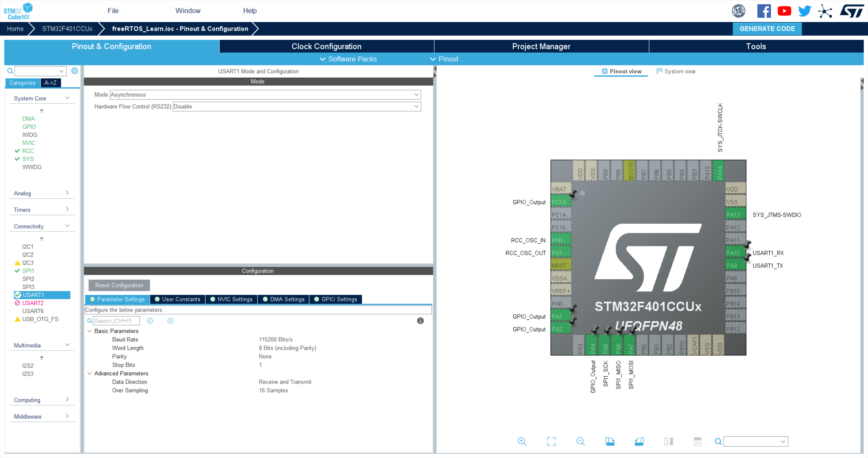Select the PC13 pin on the chip
The image size is (868, 458).
[x=561, y=202]
